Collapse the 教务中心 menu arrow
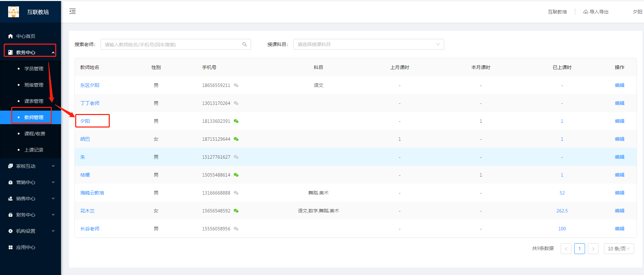 (x=53, y=52)
